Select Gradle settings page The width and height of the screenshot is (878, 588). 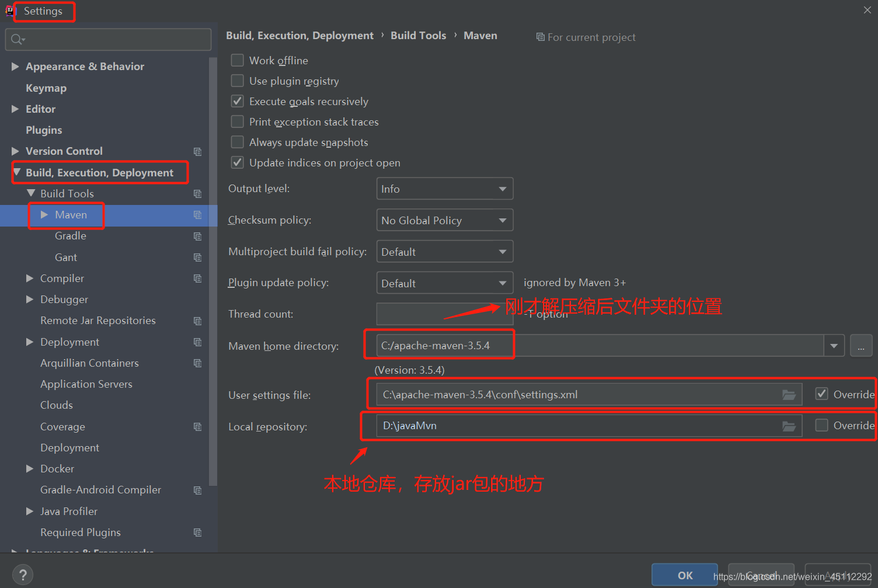coord(71,236)
